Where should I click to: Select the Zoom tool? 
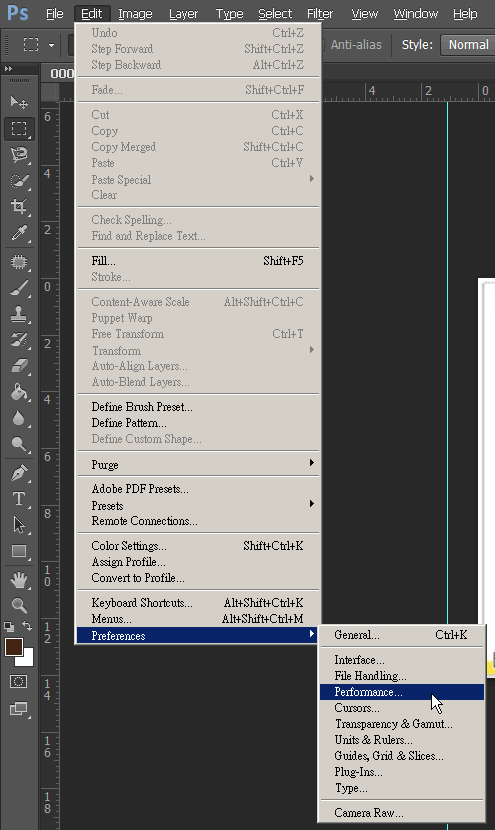(19, 605)
